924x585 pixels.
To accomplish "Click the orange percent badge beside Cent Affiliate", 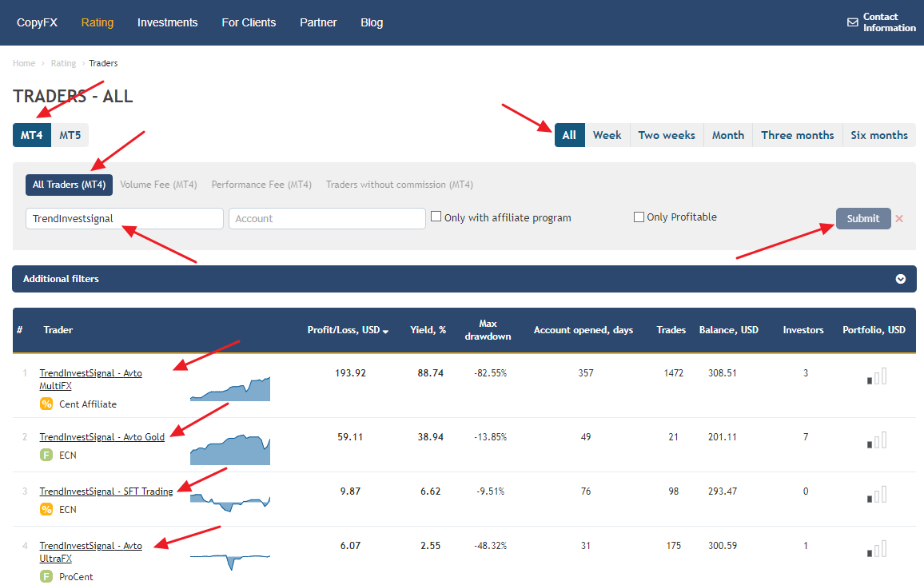I will (46, 404).
